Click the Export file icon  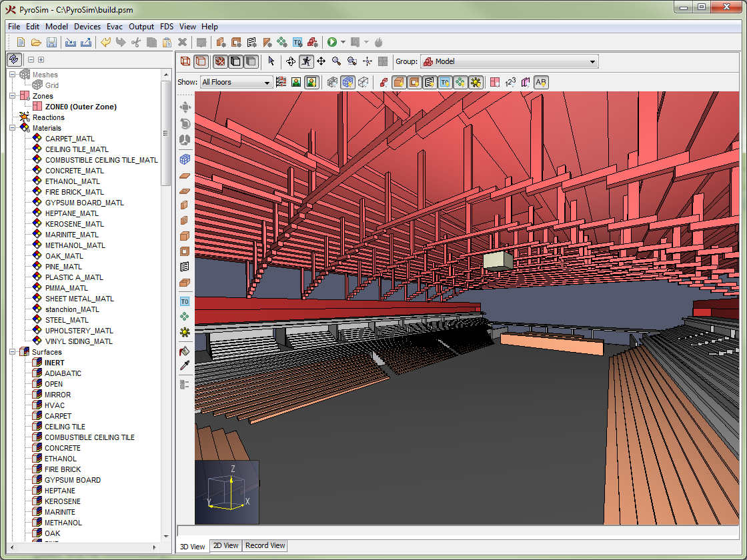click(x=86, y=43)
